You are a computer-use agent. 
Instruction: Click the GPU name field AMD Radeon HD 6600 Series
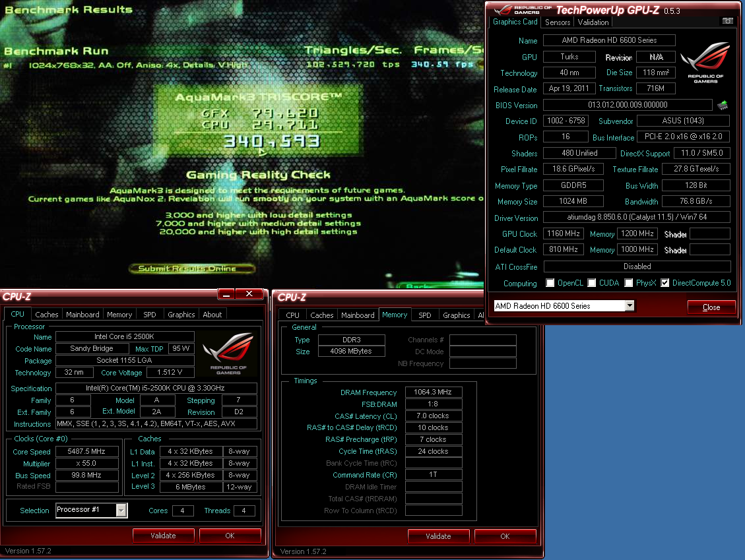609,40
